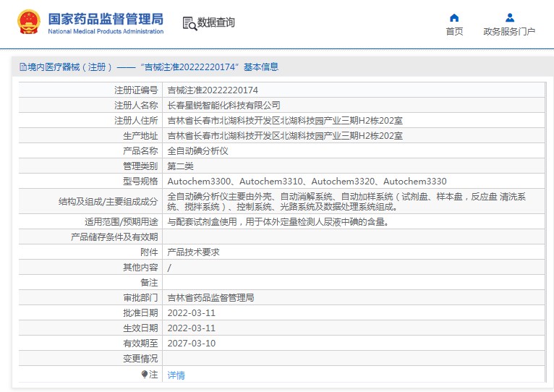Click the national emblem logo
The width and height of the screenshot is (554, 392).
coord(29,22)
